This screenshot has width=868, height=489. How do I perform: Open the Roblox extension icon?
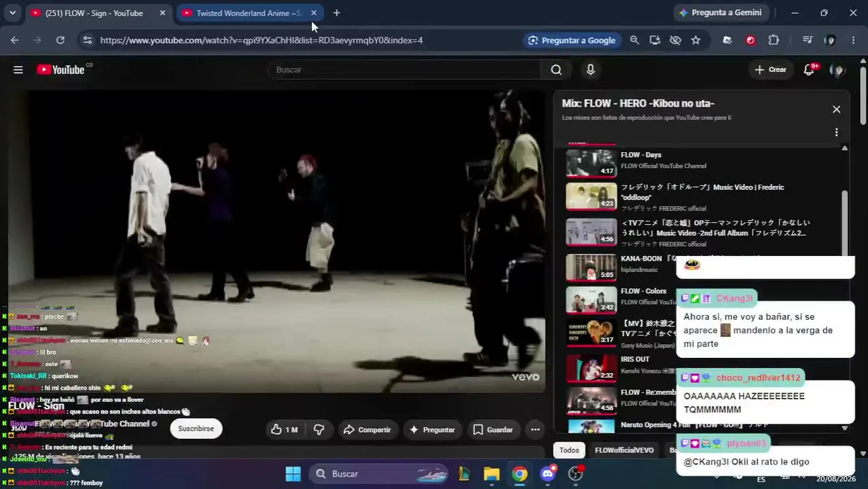pyautogui.click(x=727, y=40)
